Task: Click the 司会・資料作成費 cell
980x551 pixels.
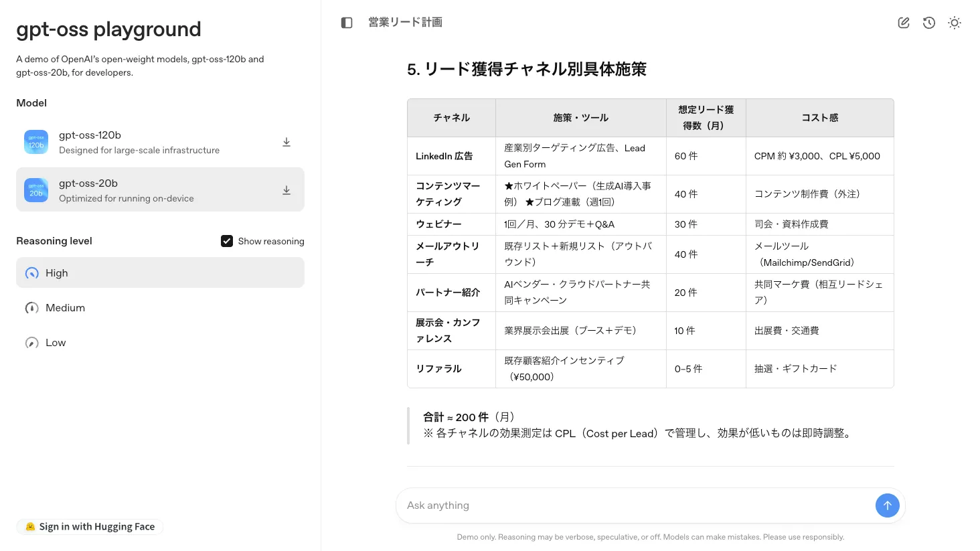Action: [820, 224]
